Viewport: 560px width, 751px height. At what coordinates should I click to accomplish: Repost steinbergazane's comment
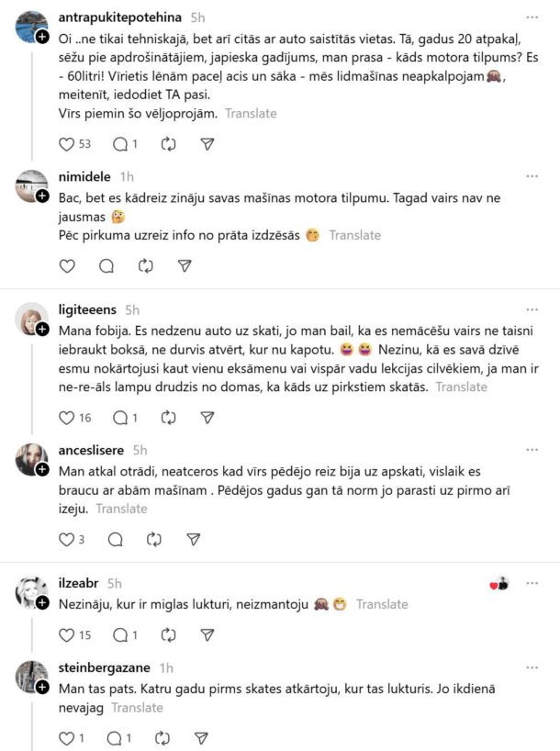(163, 738)
